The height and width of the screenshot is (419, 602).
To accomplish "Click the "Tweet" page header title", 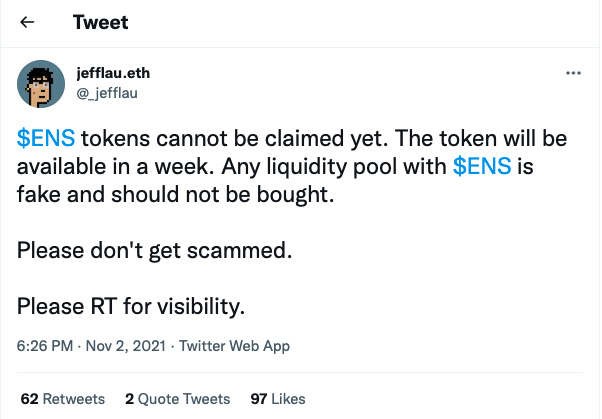I will (x=100, y=21).
